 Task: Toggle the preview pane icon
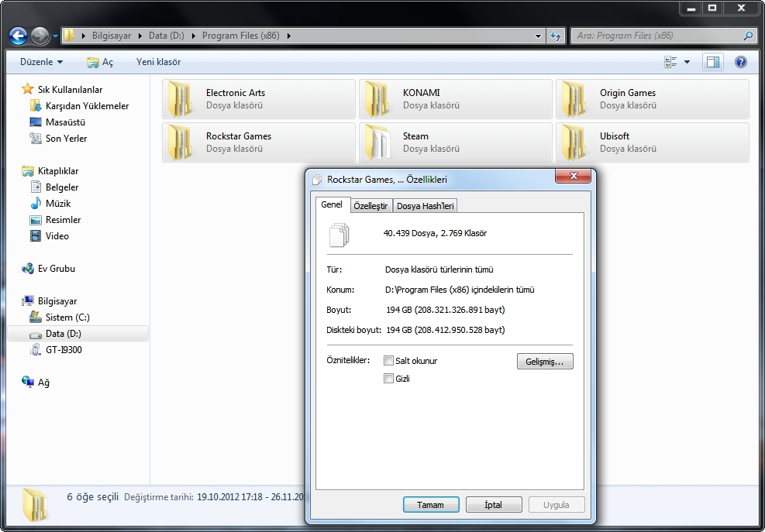click(x=713, y=62)
